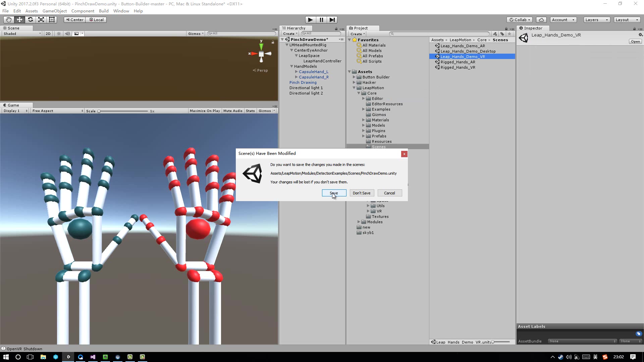Screen dimensions: 644x362
Task: Toggle audio in the Scene view
Action: point(68,34)
